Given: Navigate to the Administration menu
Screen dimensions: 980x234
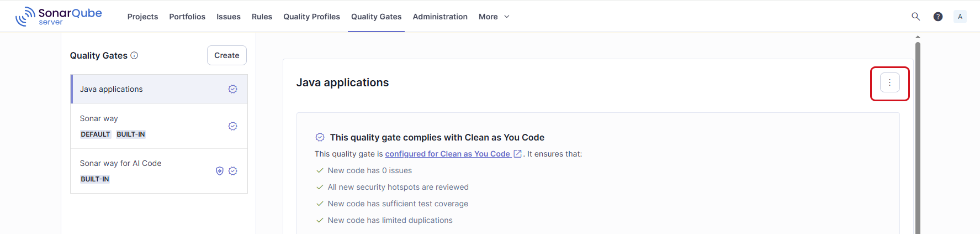Looking at the screenshot, I should (x=440, y=17).
